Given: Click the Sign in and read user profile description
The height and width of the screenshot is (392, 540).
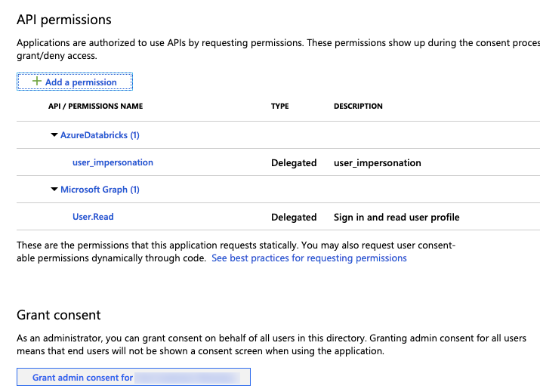Looking at the screenshot, I should [397, 218].
